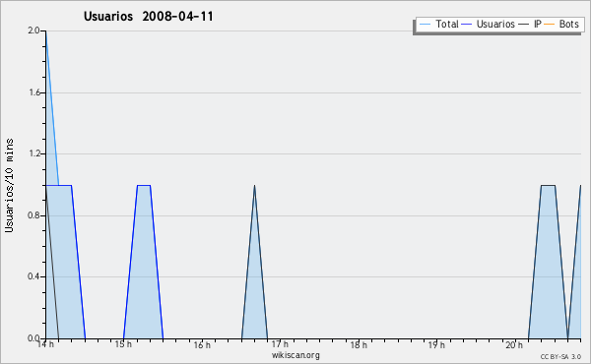Click the '16 h' x-axis label
The height and width of the screenshot is (364, 591).
(202, 344)
